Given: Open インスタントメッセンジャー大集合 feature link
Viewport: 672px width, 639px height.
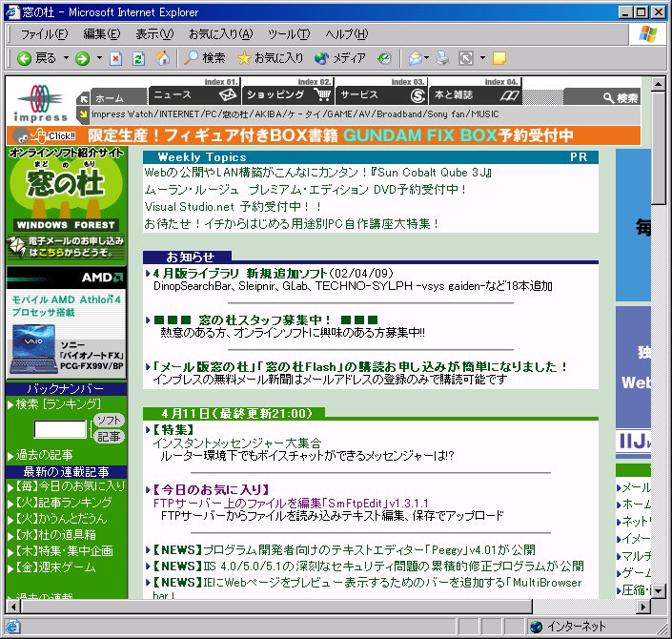Looking at the screenshot, I should (x=237, y=443).
